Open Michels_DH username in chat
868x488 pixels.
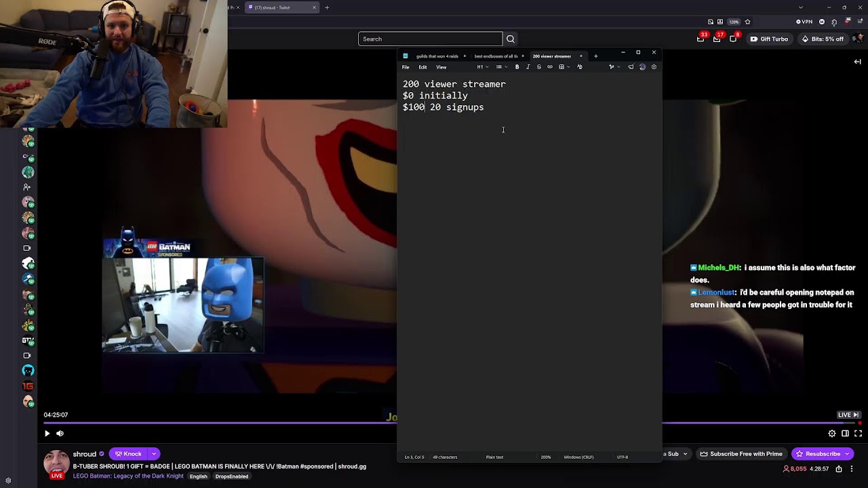coord(719,268)
